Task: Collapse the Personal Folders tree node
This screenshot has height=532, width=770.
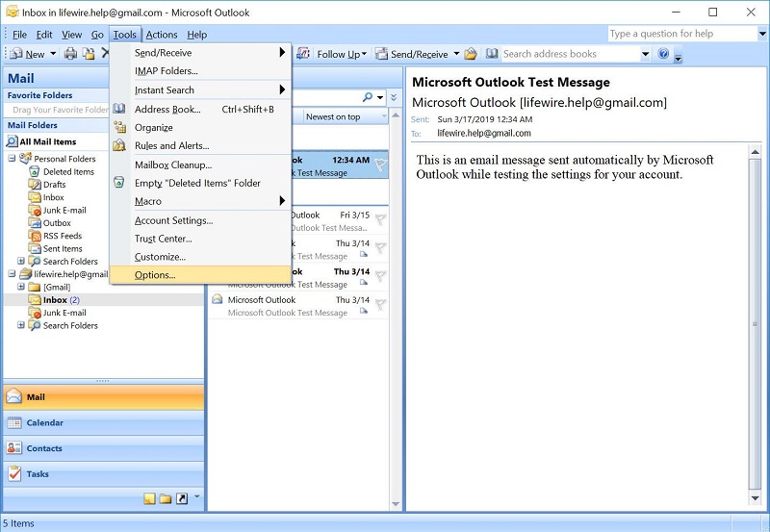Action: 12,159
